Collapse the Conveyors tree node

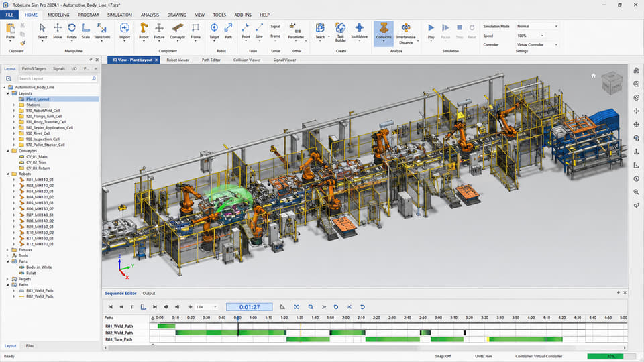coord(8,151)
